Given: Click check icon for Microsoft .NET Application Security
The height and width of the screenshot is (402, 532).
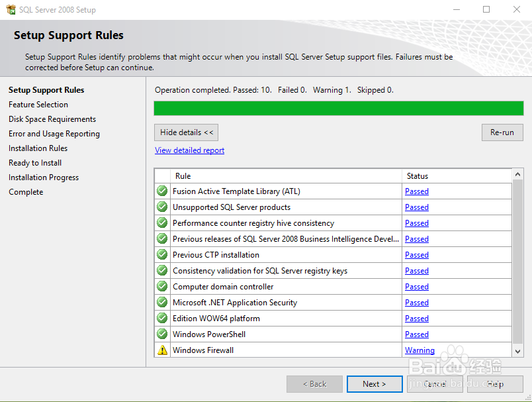Looking at the screenshot, I should coord(162,302).
